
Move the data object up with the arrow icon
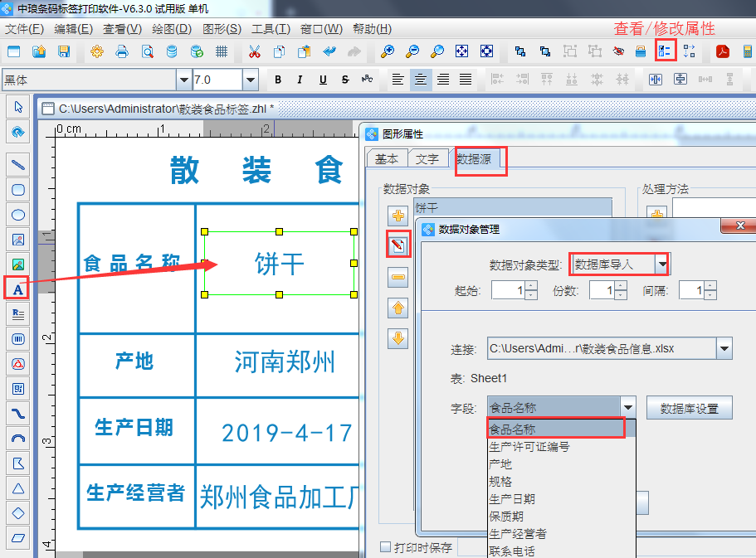pyautogui.click(x=399, y=308)
